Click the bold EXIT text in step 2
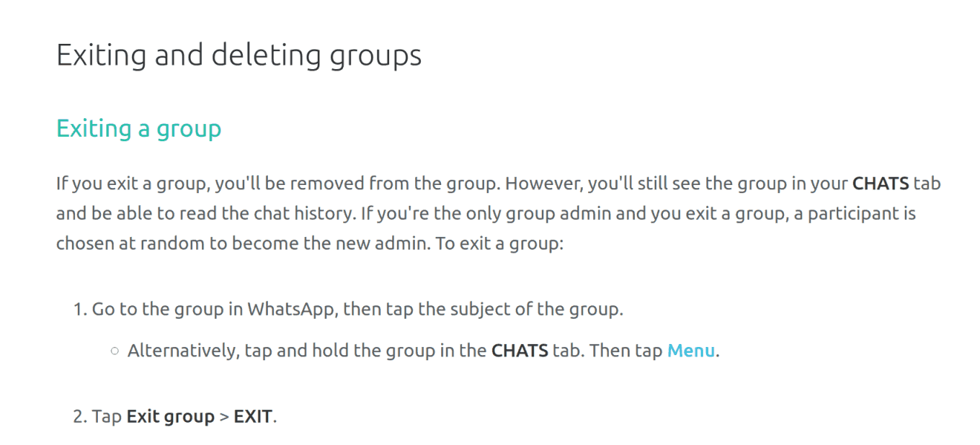Viewport: 980px width, 445px height. (x=253, y=416)
